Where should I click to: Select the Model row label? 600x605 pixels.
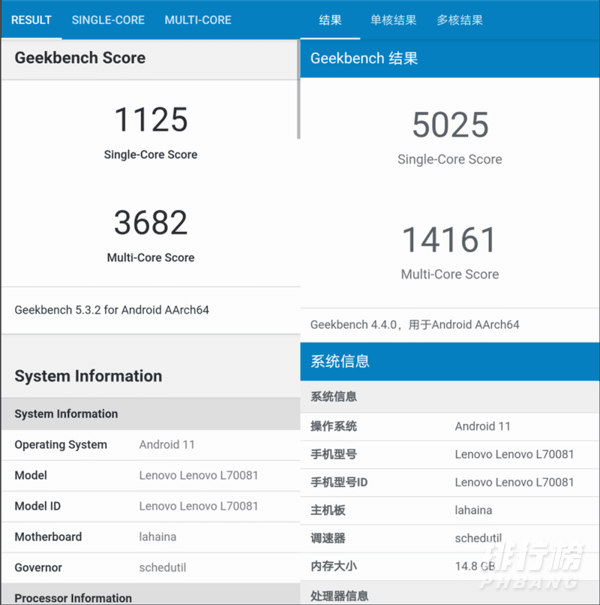[31, 475]
